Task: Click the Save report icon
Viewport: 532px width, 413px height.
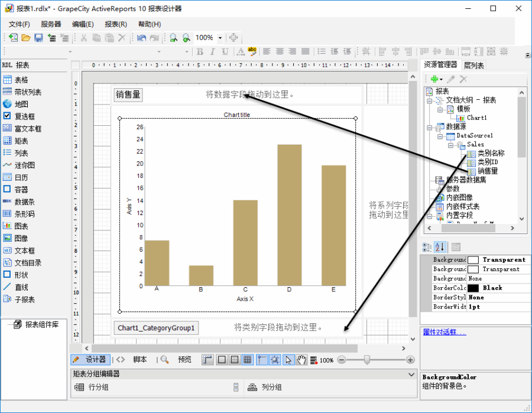Action: click(38, 38)
